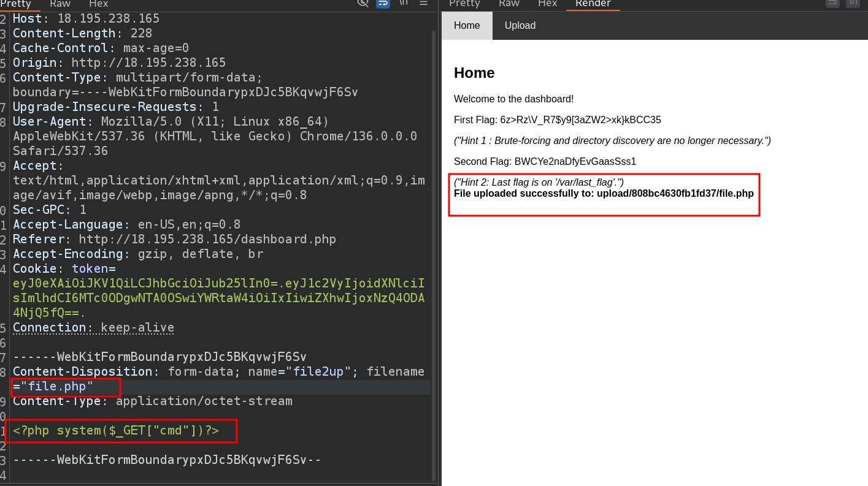
Task: Click the closing boundary line ending with '--'
Action: (x=167, y=460)
